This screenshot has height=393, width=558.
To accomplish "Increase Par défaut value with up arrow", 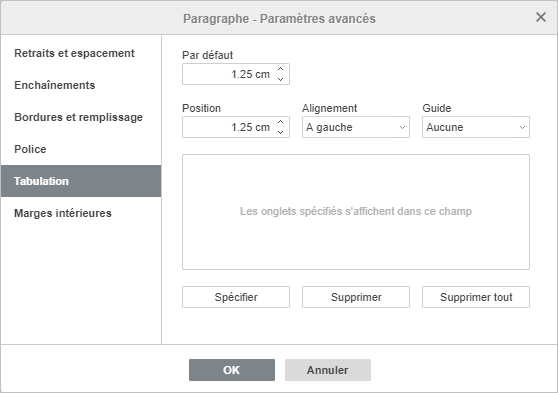I will pyautogui.click(x=280, y=69).
